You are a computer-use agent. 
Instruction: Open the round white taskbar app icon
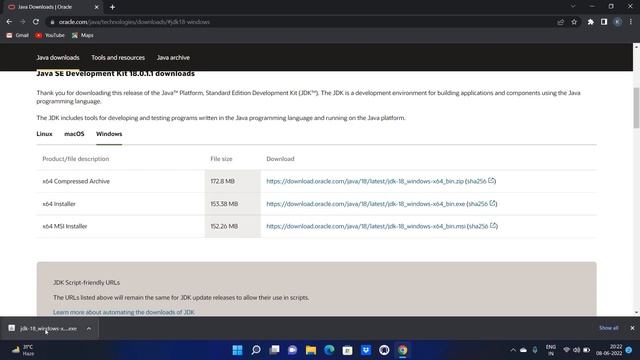384,350
